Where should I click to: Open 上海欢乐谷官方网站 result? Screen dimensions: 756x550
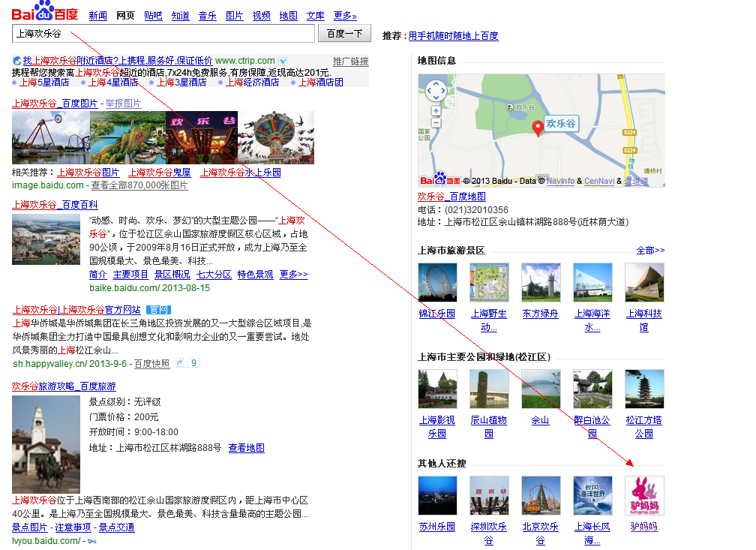click(x=76, y=310)
